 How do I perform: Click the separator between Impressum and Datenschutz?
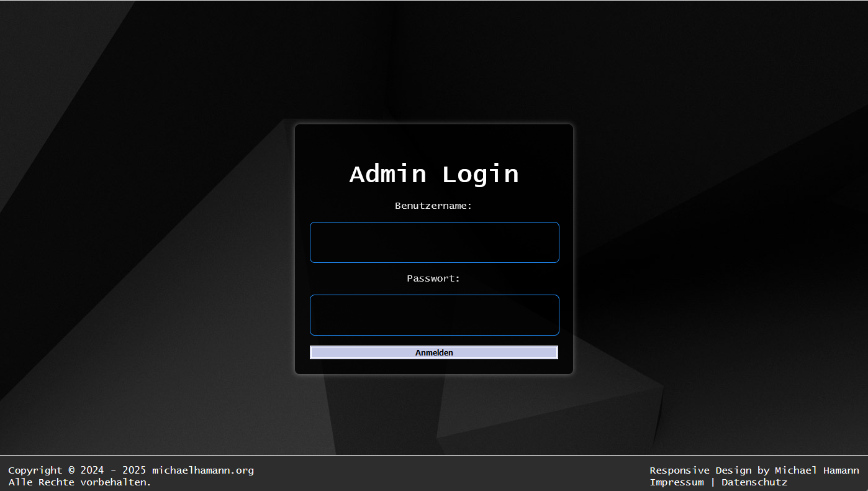713,482
